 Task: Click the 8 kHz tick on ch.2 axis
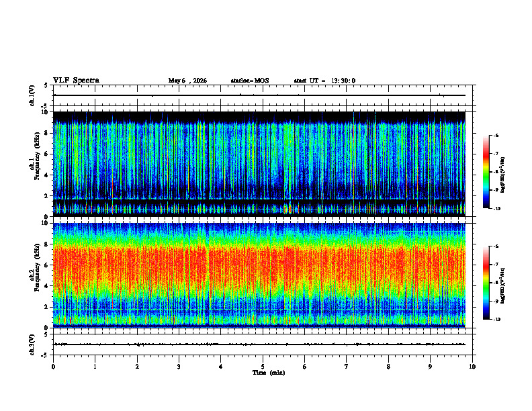click(x=47, y=244)
